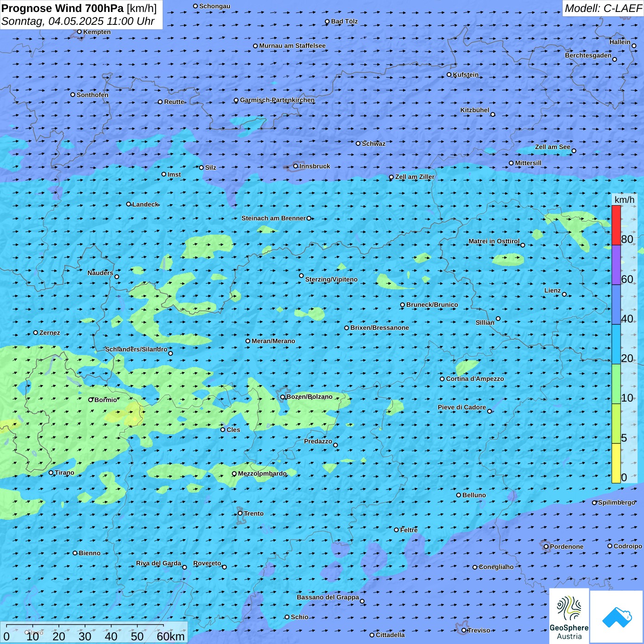Screen dimensions: 644x644
Task: Click the 'Conegliano' label
Action: point(496,567)
